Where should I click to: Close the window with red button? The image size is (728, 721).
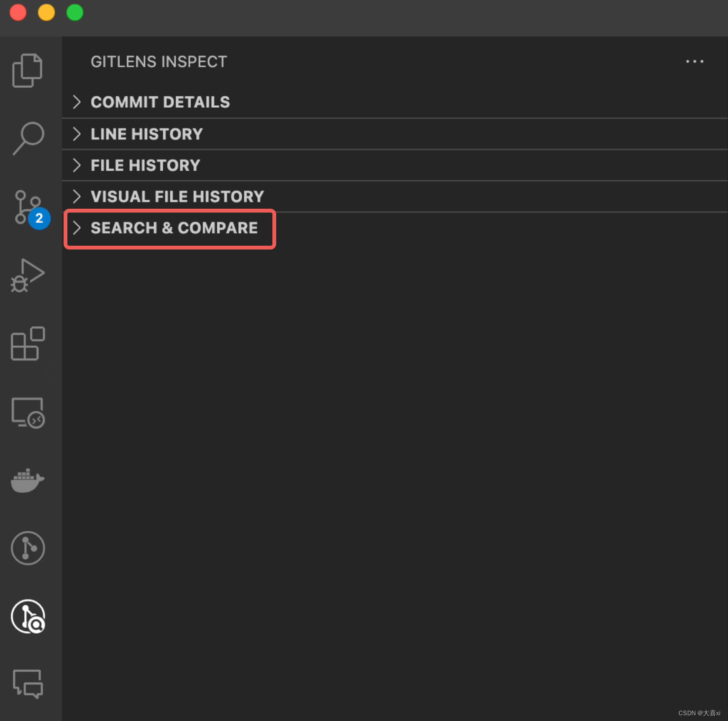tap(18, 12)
